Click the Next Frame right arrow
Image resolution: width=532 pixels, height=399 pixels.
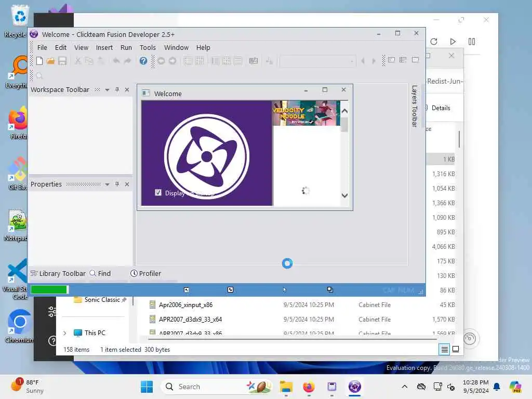point(374,61)
